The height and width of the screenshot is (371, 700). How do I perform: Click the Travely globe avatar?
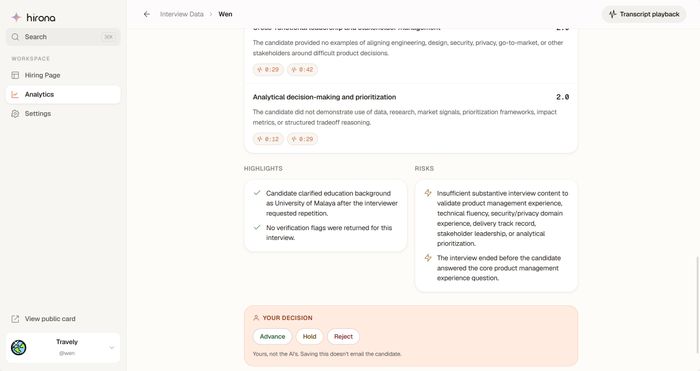coord(19,347)
